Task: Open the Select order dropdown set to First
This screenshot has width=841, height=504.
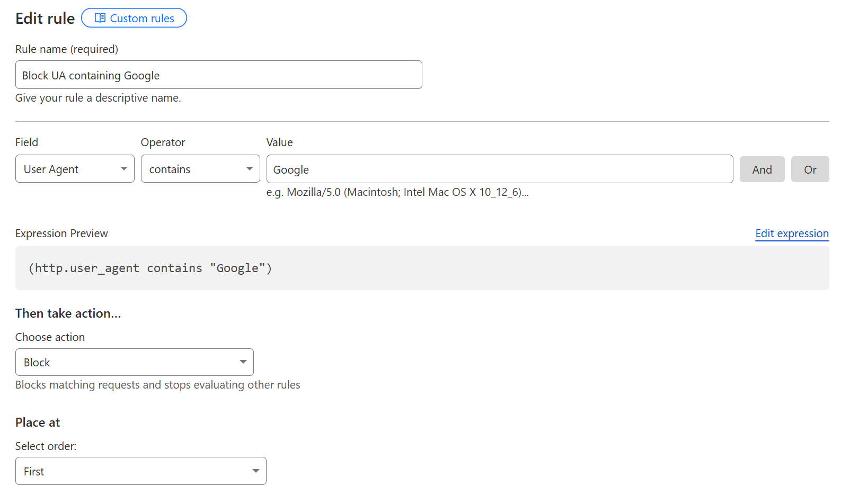Action: 140,471
